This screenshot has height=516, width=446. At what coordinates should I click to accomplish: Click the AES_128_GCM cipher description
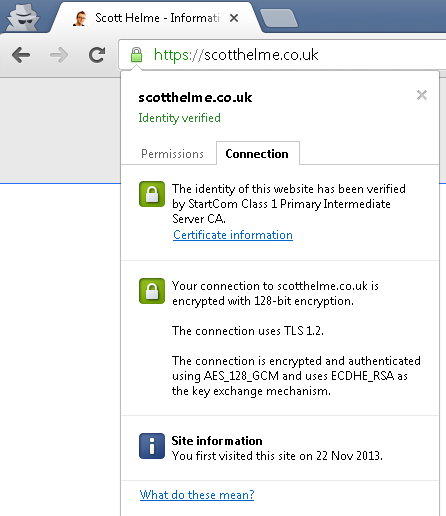point(296,376)
